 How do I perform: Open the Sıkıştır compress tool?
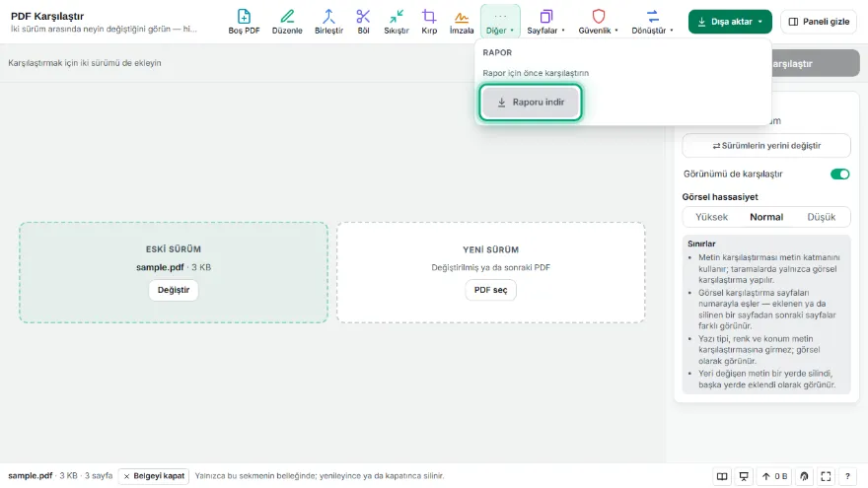[x=397, y=22]
